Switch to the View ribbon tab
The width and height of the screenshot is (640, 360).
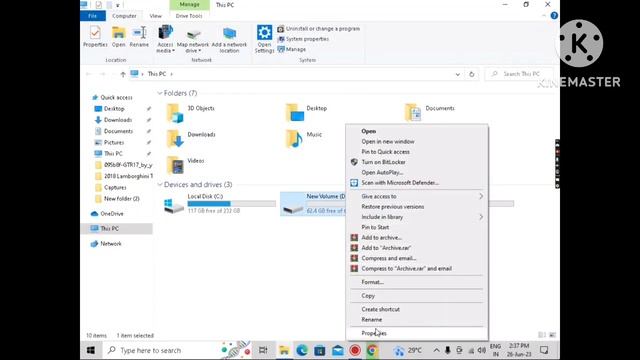click(x=156, y=16)
